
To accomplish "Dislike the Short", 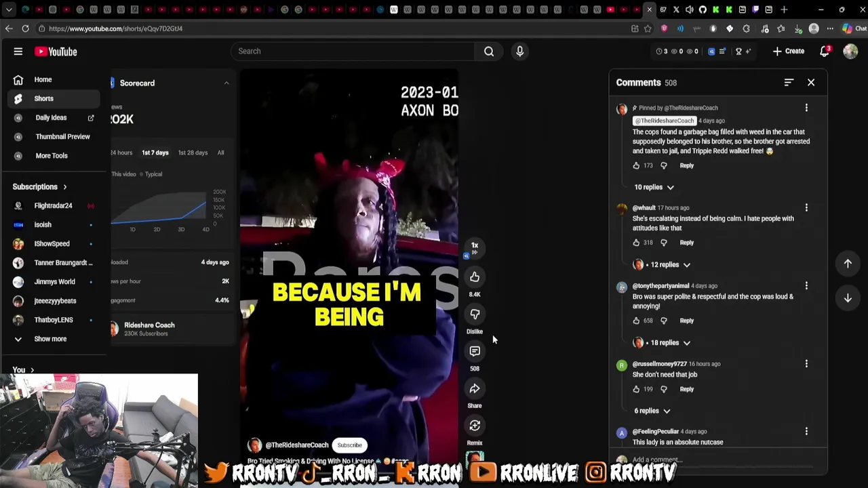I will (475, 314).
